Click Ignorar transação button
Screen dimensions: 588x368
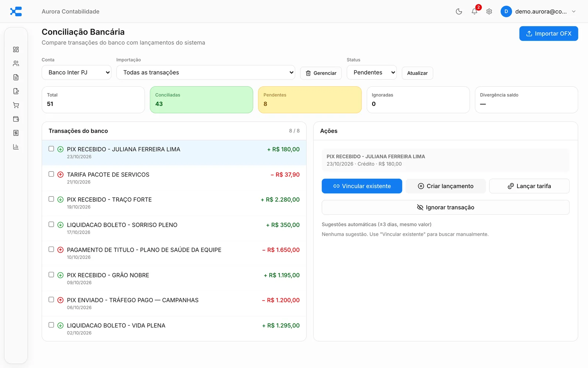coord(445,207)
